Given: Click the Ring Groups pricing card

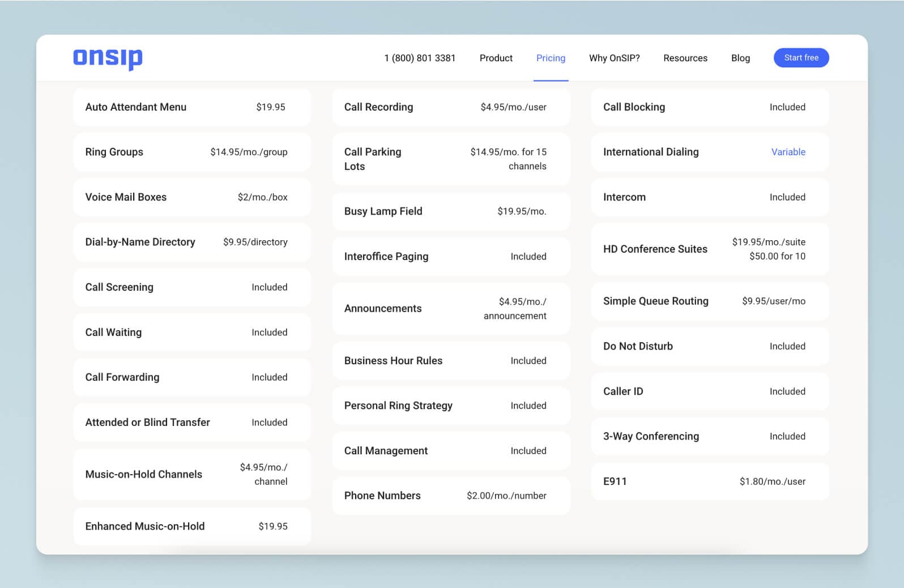Looking at the screenshot, I should 192,152.
